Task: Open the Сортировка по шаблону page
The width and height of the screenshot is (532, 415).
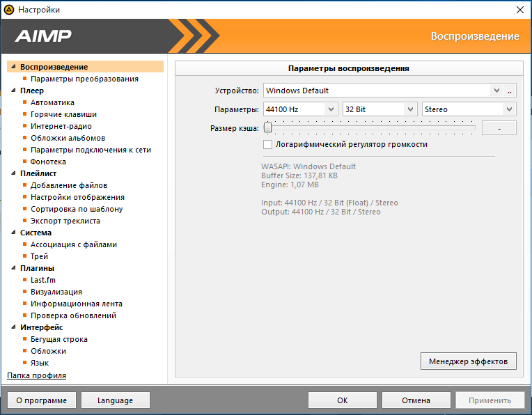Action: [77, 209]
